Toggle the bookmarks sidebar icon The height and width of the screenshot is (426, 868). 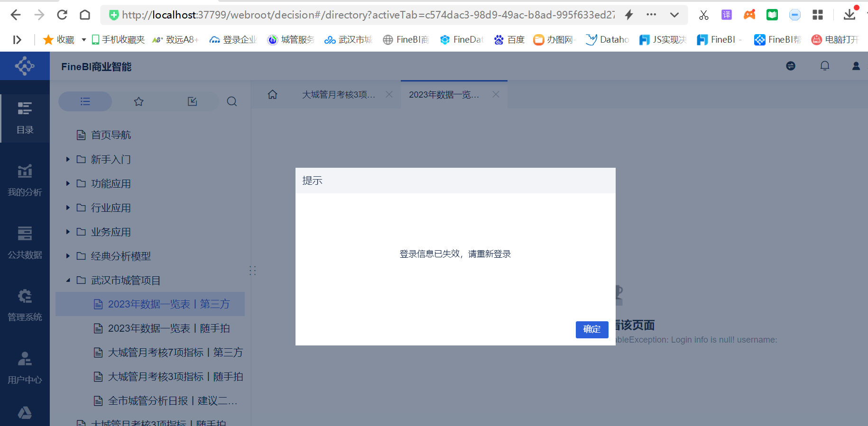[x=17, y=40]
